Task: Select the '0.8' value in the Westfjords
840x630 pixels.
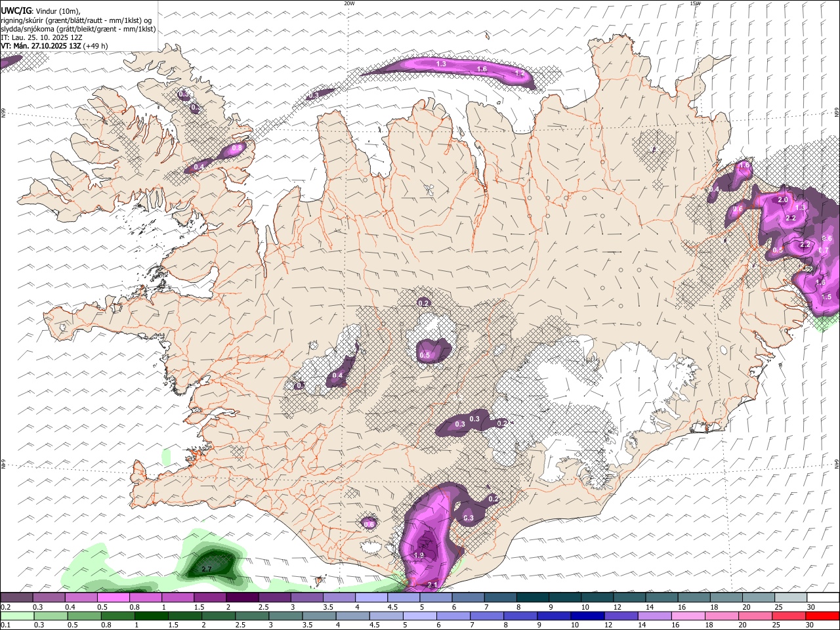Action: [237, 148]
